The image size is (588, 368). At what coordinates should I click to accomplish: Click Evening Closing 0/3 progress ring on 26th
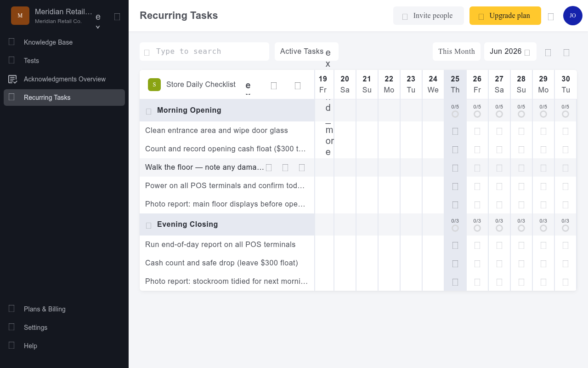pos(477,228)
